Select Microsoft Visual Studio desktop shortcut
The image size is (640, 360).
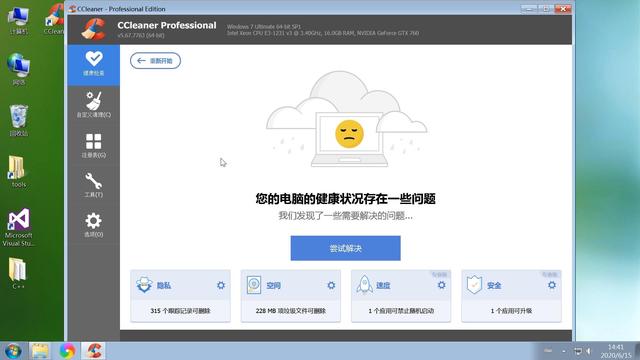pos(18,227)
